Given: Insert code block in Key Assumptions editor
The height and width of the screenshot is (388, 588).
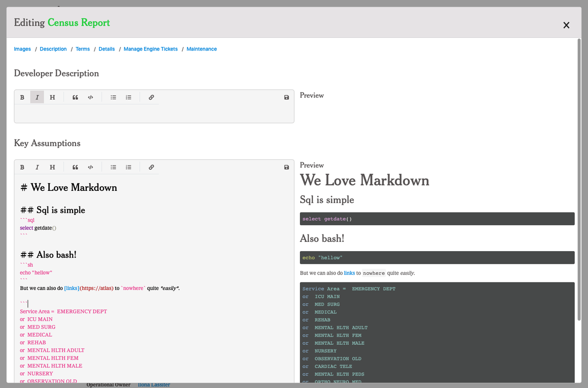Looking at the screenshot, I should [x=90, y=167].
